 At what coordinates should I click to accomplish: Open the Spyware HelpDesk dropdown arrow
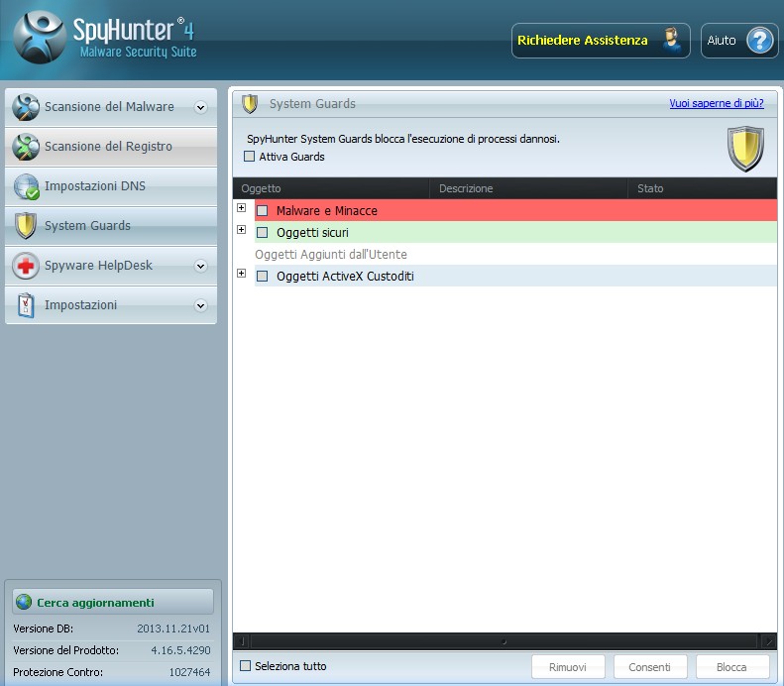coord(200,266)
